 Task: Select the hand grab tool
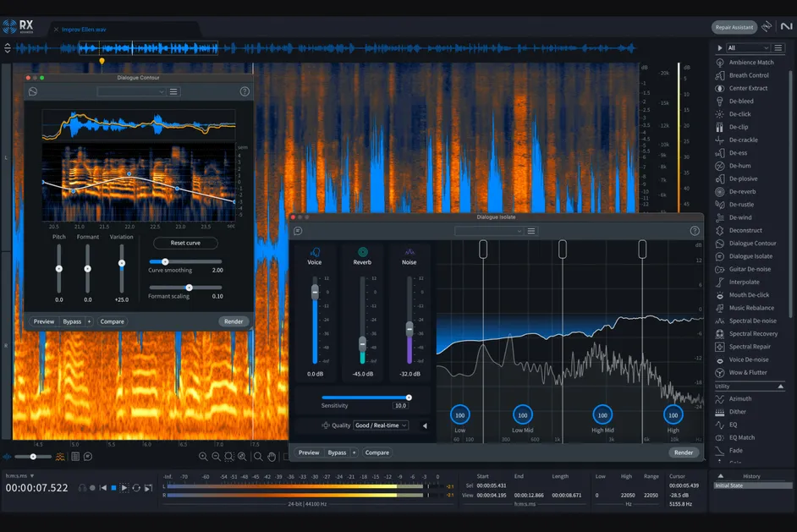click(272, 457)
